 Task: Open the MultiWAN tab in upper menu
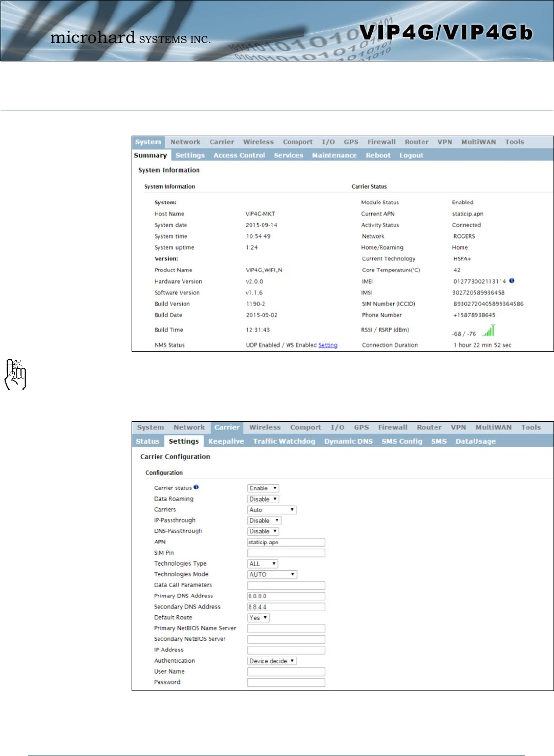tap(478, 142)
